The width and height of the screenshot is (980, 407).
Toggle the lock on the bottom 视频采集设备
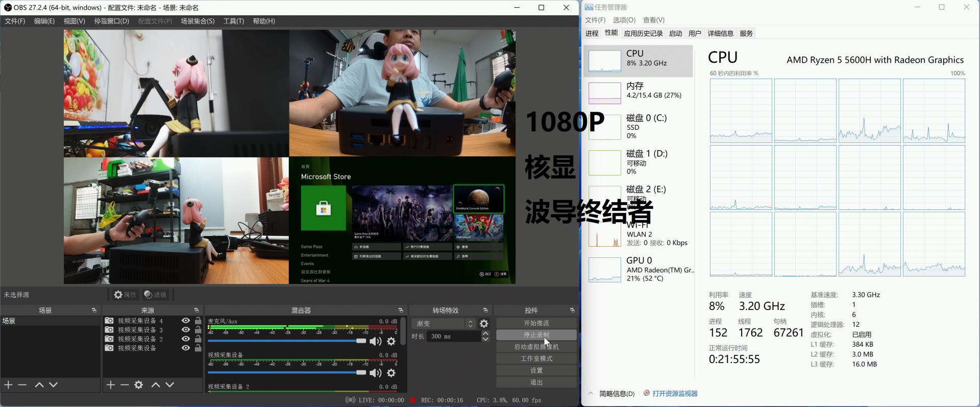click(x=198, y=348)
